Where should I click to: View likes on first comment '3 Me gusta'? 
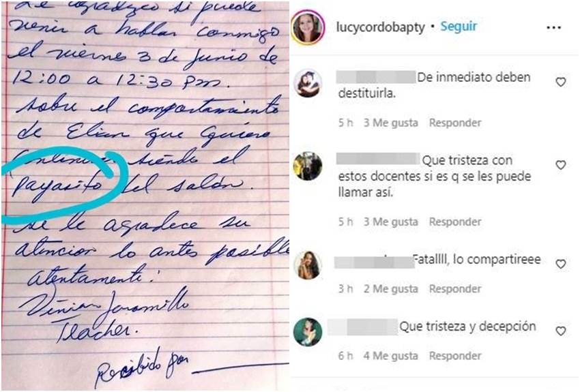pos(390,123)
